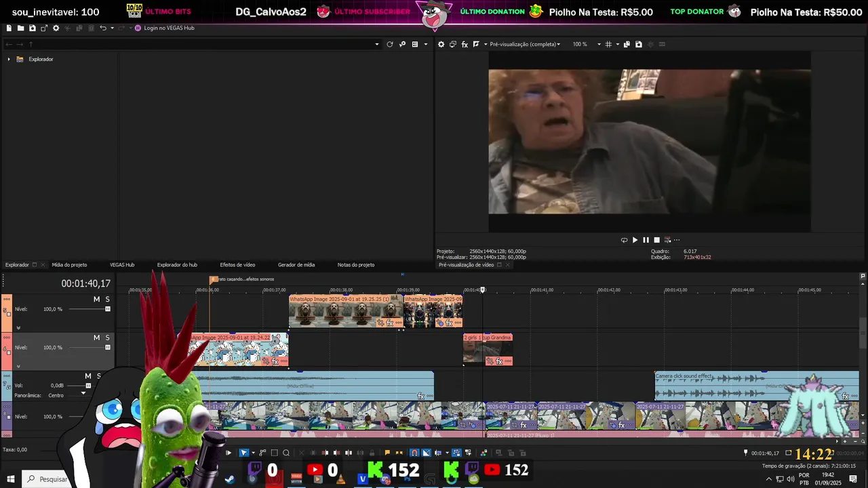
Task: Copy preview snapshot to clipboard
Action: [x=627, y=44]
